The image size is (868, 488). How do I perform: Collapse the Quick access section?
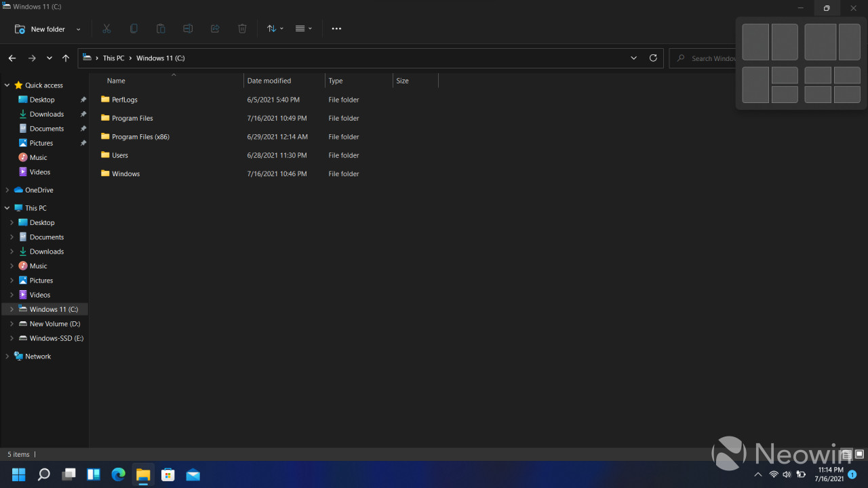(x=7, y=85)
